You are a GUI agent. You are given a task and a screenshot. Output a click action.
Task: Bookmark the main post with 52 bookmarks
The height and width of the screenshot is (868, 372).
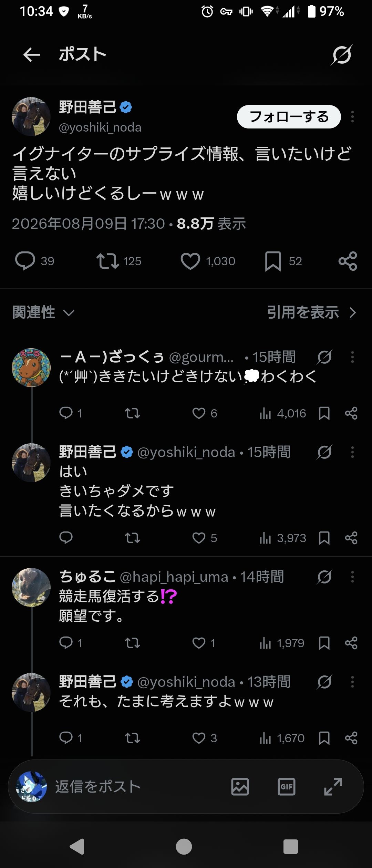click(x=273, y=261)
